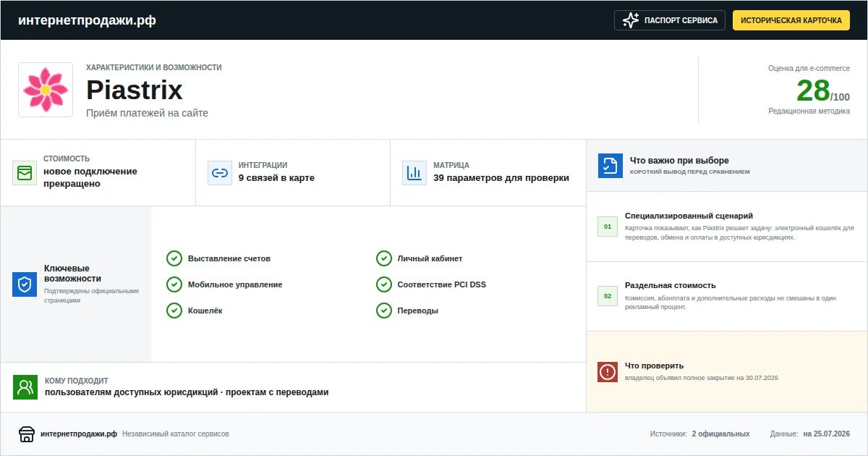This screenshot has width=868, height=456.
Task: Click the Историческая карточка yellow button
Action: coord(791,20)
